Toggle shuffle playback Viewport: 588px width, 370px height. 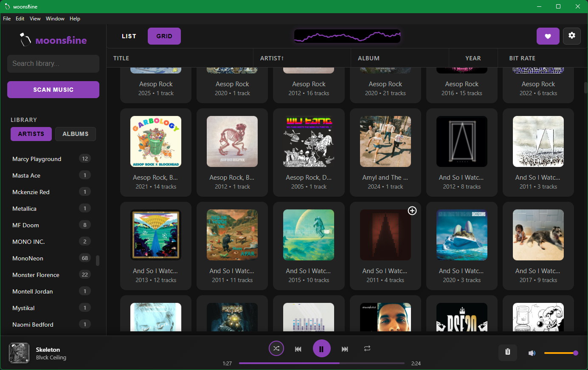click(x=276, y=349)
